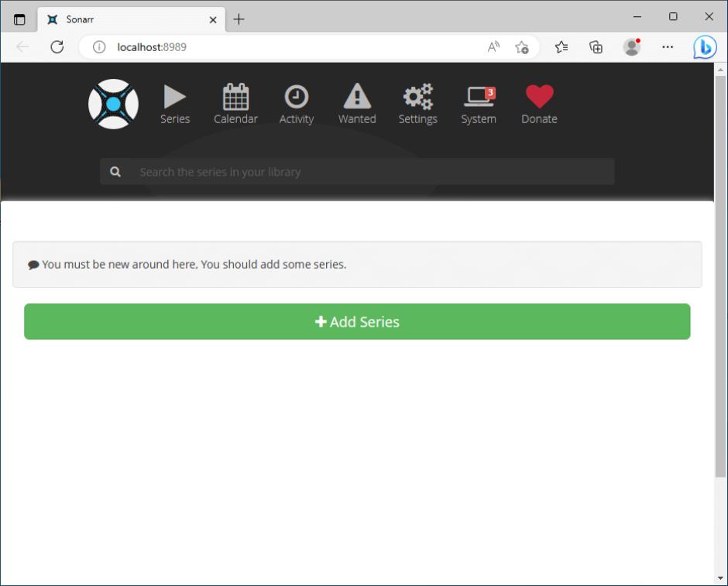Open the Collections panel
The height and width of the screenshot is (586, 728).
pos(596,47)
